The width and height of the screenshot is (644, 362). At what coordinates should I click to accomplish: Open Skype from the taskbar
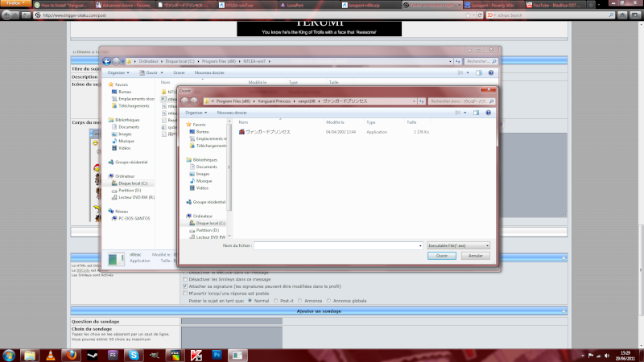pos(134,355)
